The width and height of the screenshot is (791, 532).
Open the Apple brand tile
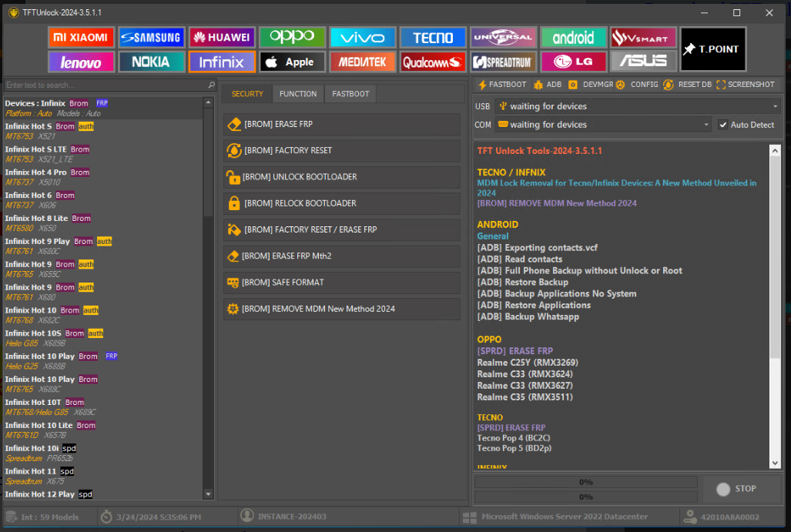(x=292, y=62)
